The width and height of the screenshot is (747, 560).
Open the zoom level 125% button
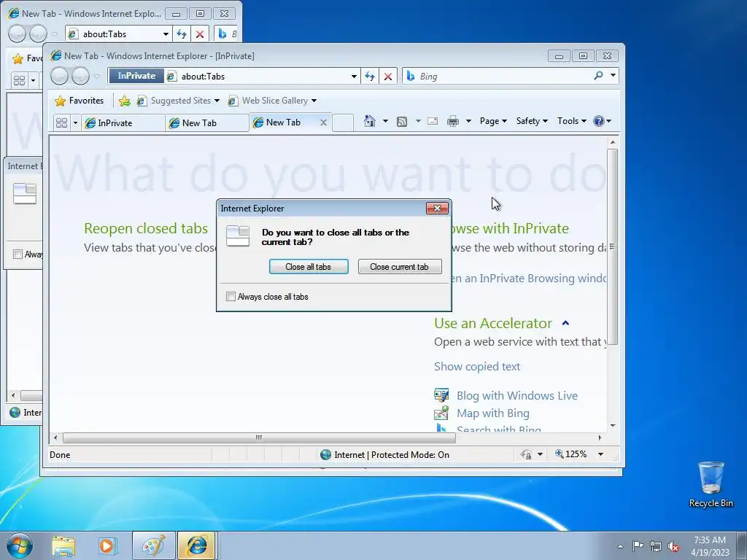click(x=570, y=454)
